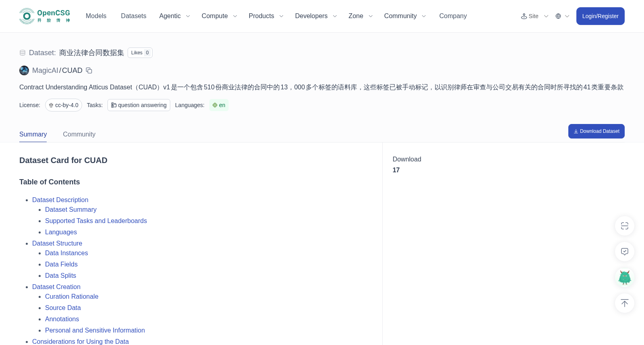This screenshot has height=345, width=644.
Task: Open the language dropdown chevron
Action: click(567, 16)
